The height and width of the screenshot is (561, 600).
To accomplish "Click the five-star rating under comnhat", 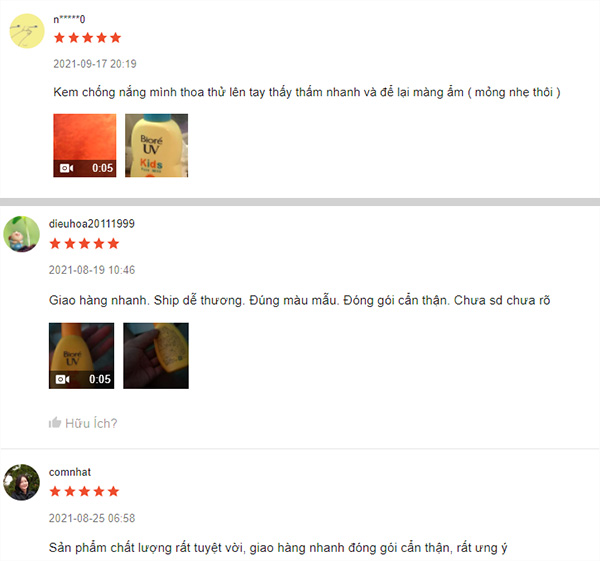I will pos(85,492).
